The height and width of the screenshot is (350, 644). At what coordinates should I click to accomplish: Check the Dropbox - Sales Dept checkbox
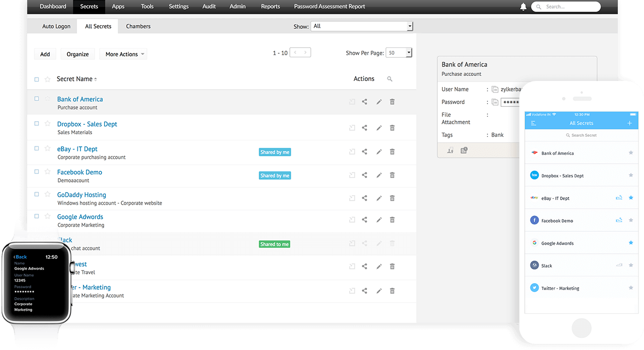click(36, 123)
